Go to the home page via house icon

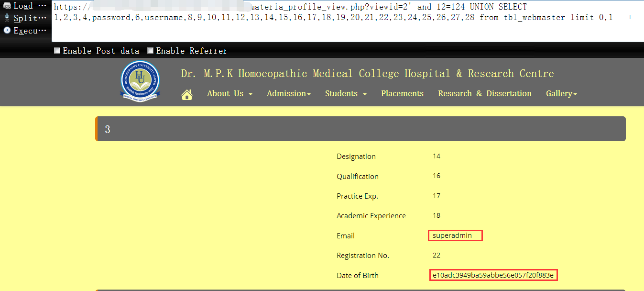[187, 95]
